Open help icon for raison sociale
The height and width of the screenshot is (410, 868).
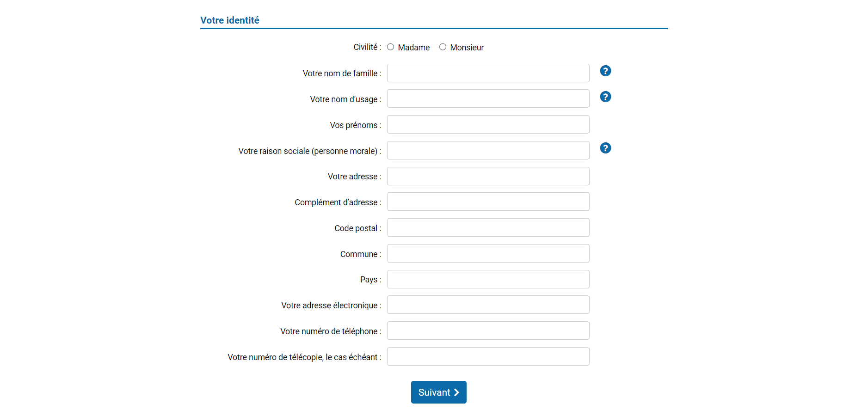click(x=605, y=148)
